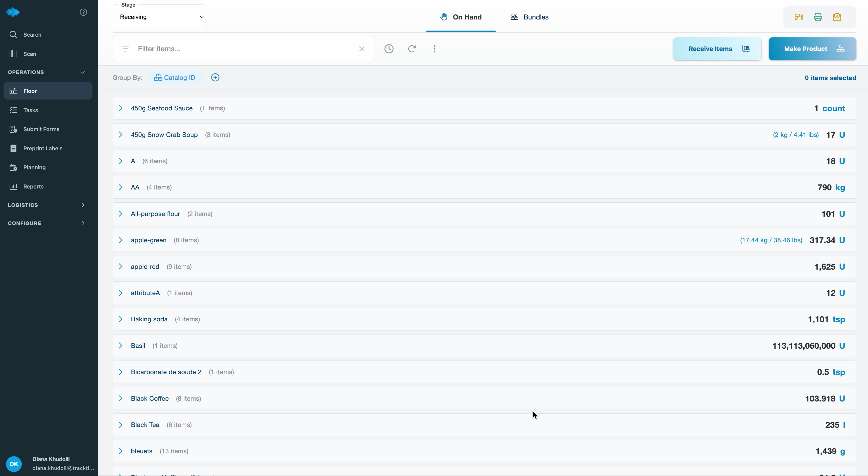Open the Stage dropdown showing Receiving
The height and width of the screenshot is (476, 868).
[159, 17]
